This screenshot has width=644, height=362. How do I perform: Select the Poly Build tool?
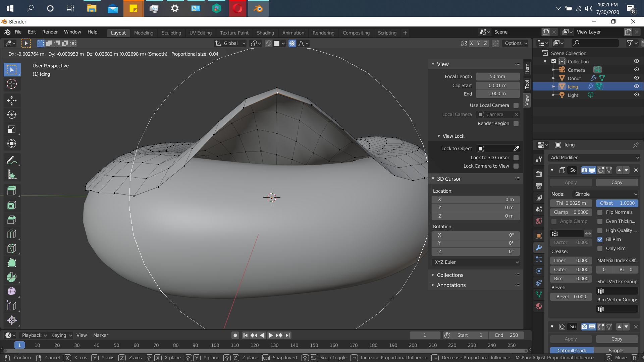tap(12, 263)
